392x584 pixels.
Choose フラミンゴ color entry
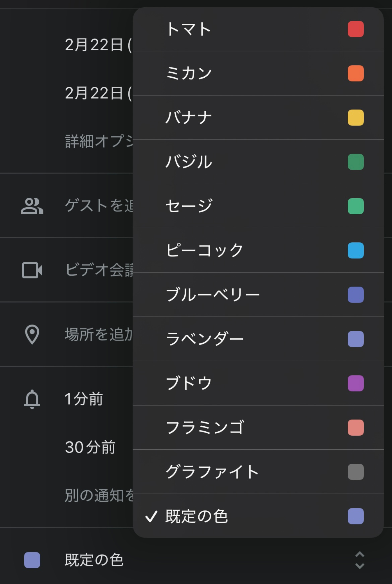(x=258, y=427)
